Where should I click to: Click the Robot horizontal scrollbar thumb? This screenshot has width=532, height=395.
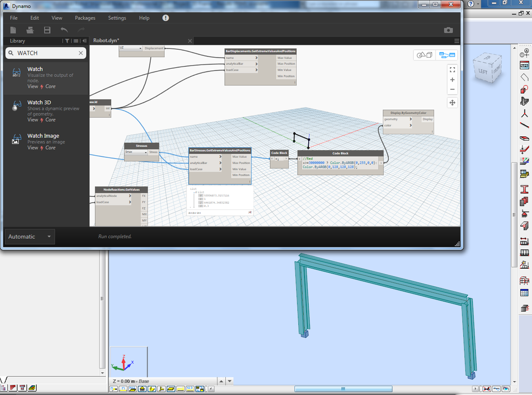pos(343,389)
